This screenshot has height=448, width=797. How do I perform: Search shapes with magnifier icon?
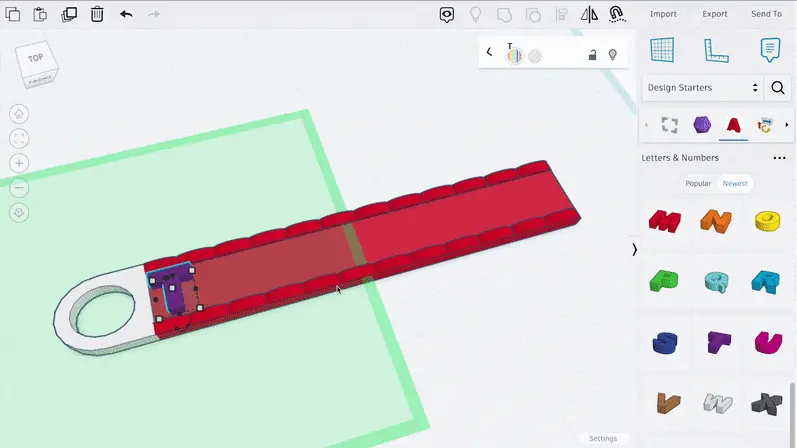coord(778,87)
